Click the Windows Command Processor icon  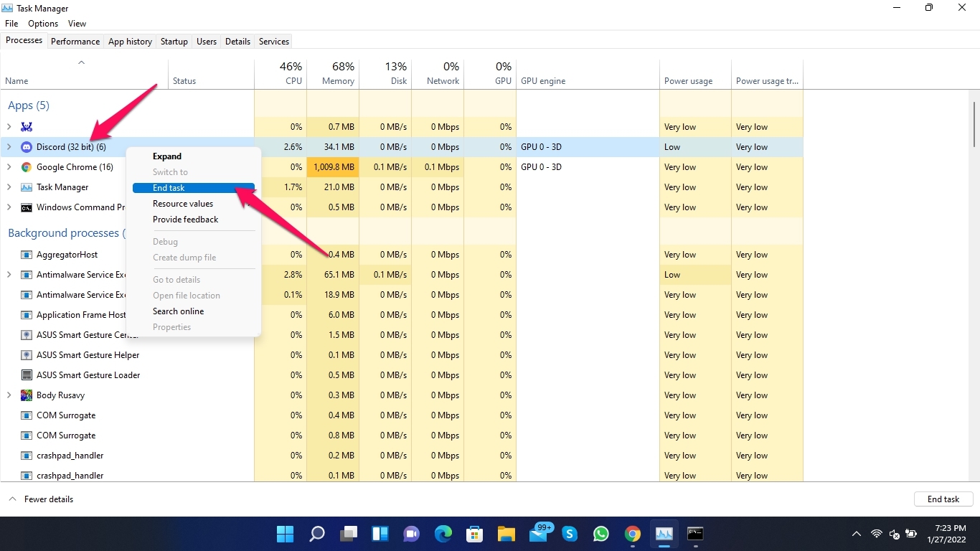click(x=27, y=207)
